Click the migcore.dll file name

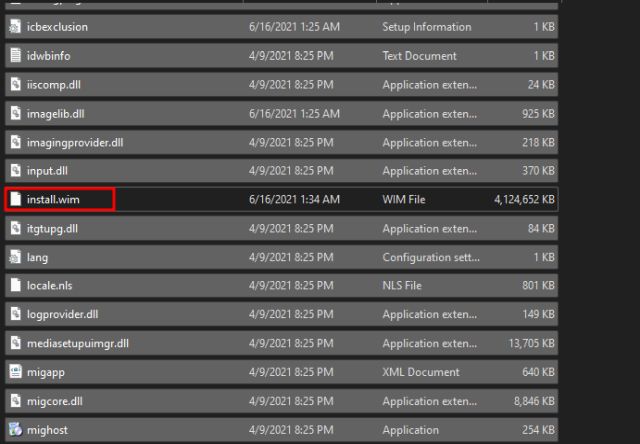click(57, 401)
